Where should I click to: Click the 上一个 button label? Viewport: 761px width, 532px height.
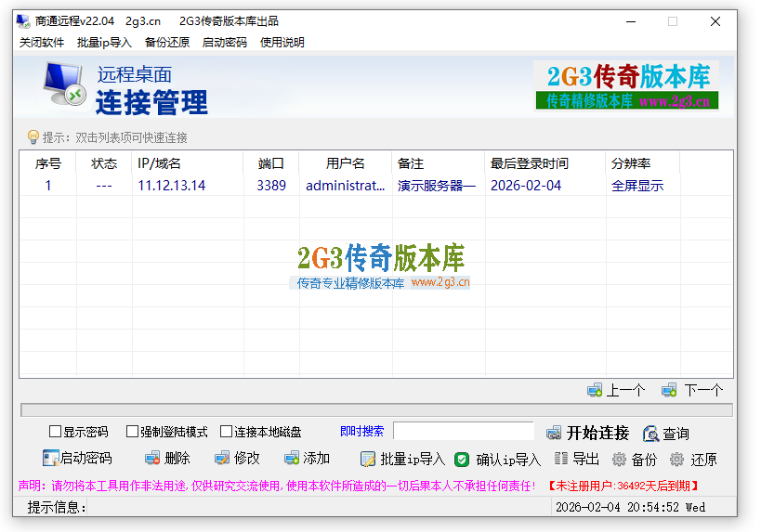click(625, 390)
